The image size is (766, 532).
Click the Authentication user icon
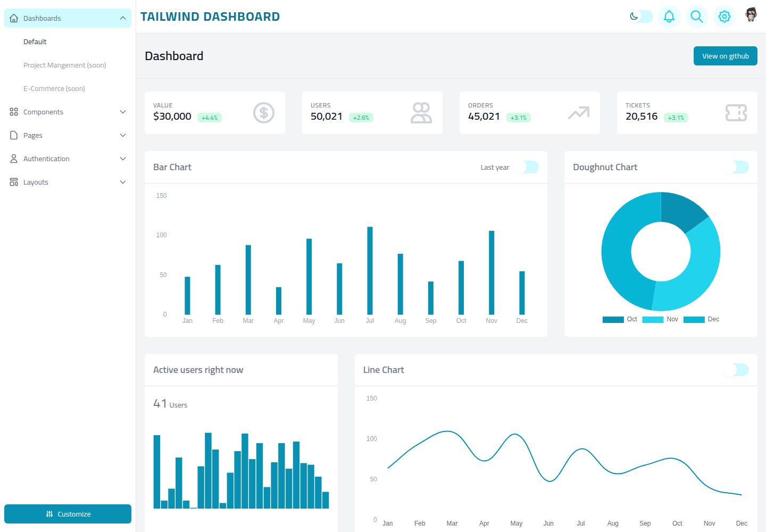[14, 159]
